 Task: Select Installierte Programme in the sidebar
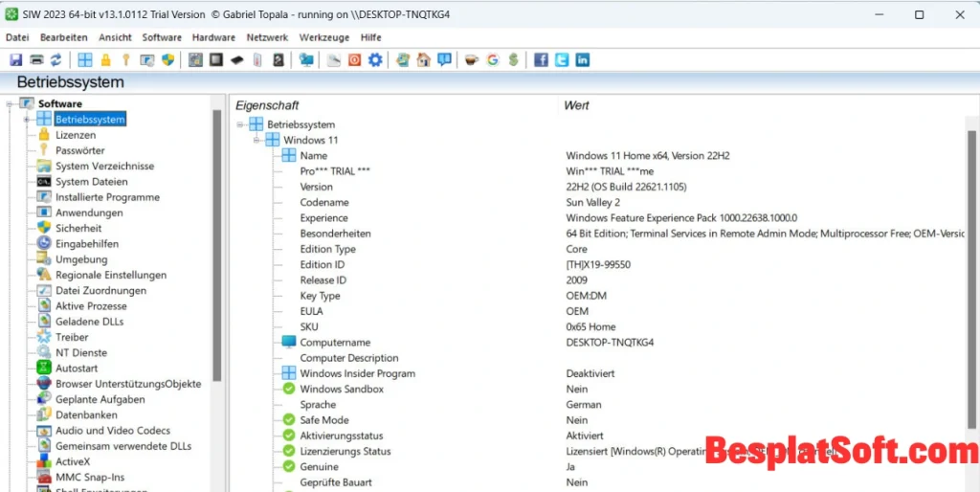(107, 197)
